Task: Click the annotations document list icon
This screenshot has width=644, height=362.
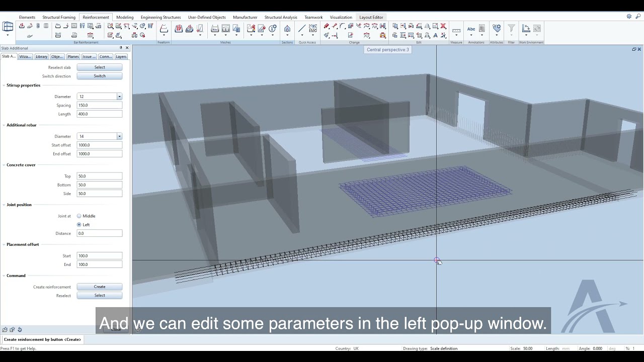Action: (x=482, y=29)
